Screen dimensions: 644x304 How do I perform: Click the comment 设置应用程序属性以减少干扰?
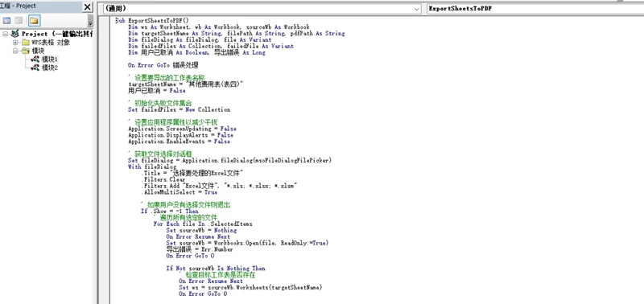172,122
